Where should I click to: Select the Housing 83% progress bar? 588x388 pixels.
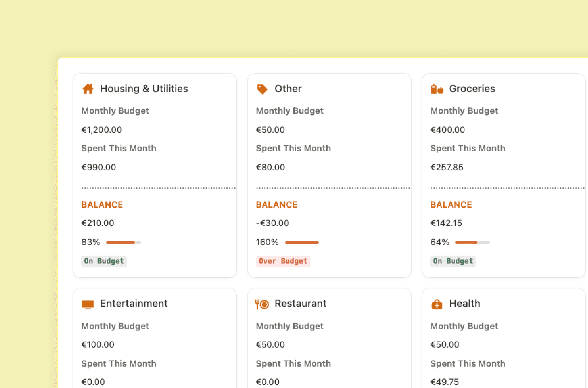(123, 242)
